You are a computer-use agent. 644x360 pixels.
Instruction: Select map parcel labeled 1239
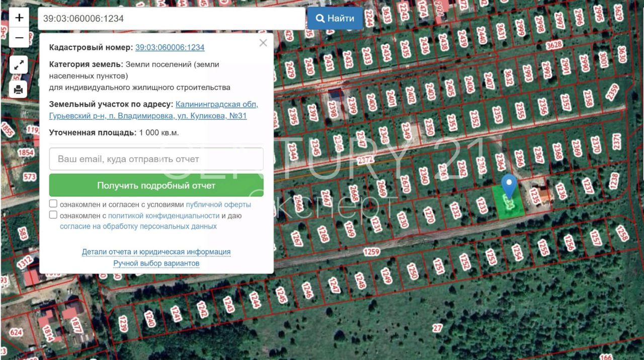124,324
